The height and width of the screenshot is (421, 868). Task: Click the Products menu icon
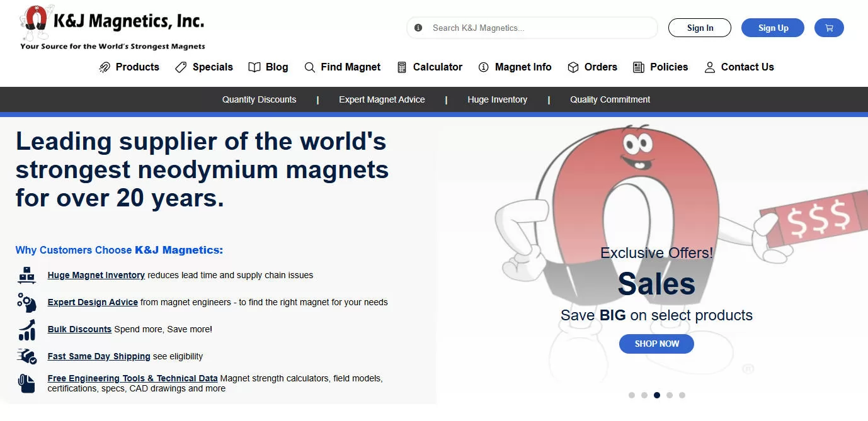point(105,67)
